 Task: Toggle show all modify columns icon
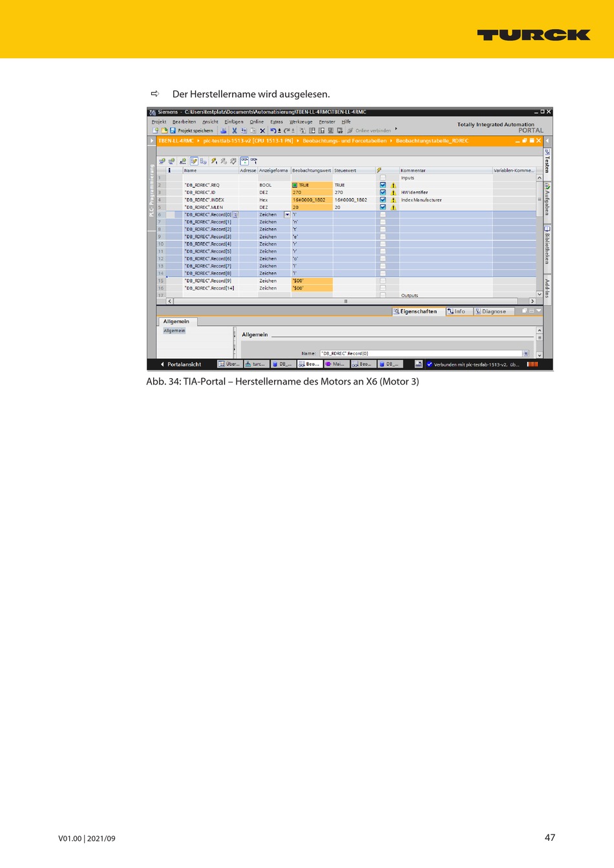[x=194, y=161]
